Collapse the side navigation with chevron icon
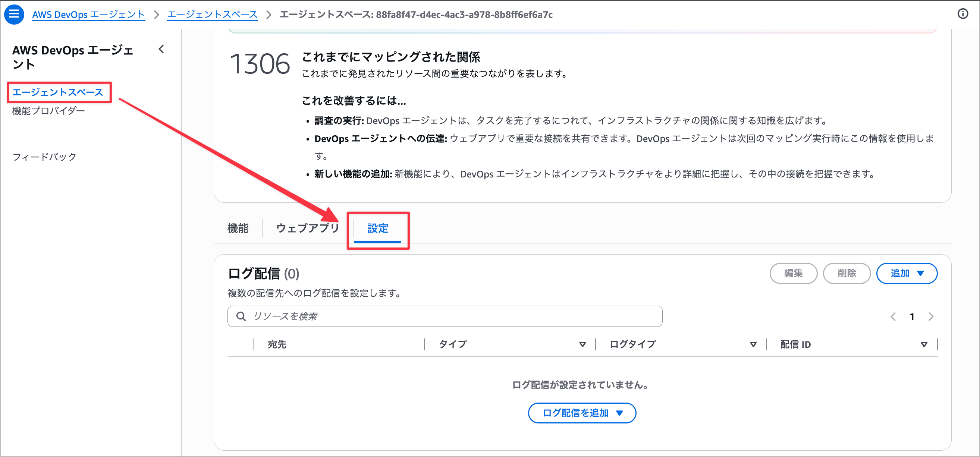The image size is (980, 457). [161, 49]
